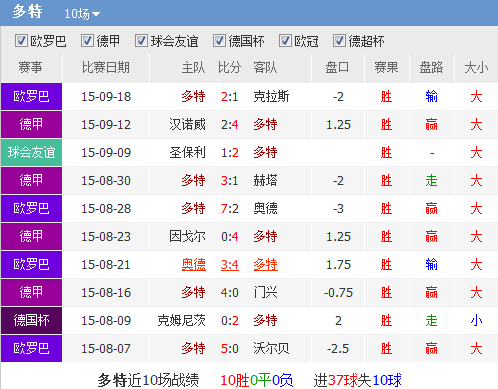Click the 5:0 score against 沃尔贝

[230, 349]
